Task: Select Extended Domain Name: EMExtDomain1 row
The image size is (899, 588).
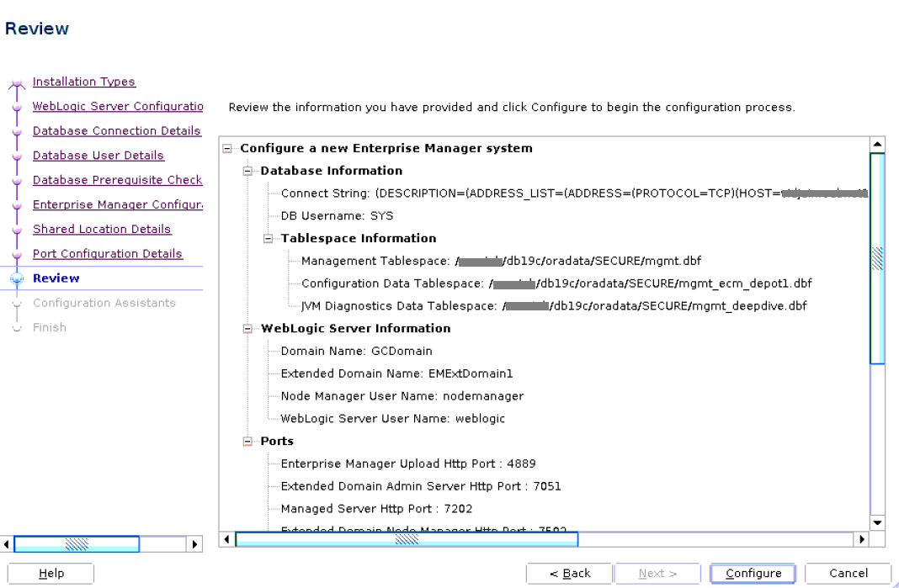Action: (396, 373)
